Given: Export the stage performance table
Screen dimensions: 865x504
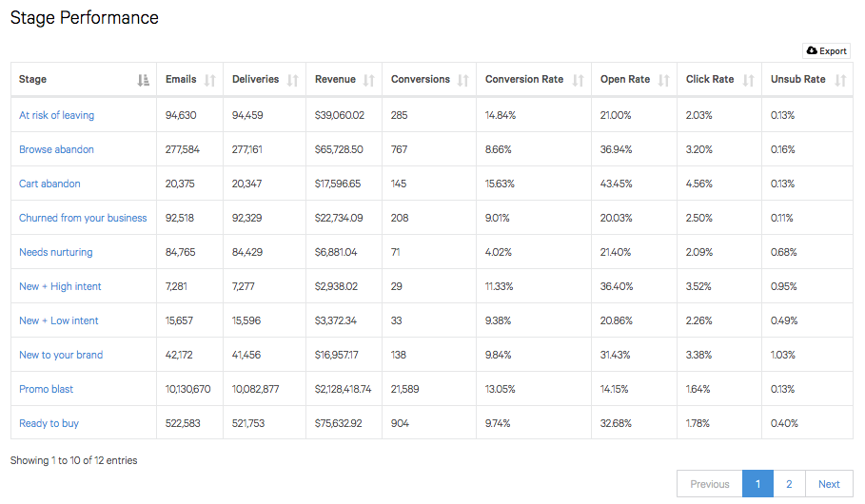Looking at the screenshot, I should [x=826, y=50].
